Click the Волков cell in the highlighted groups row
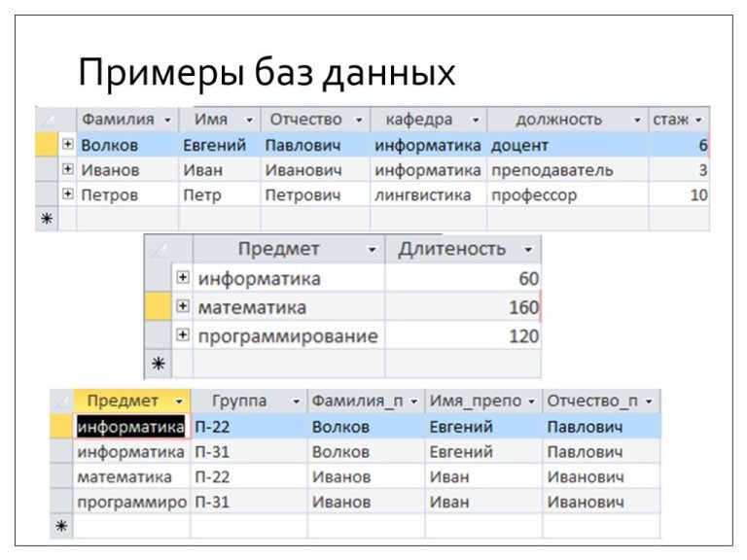747x560 pixels. pos(367,427)
